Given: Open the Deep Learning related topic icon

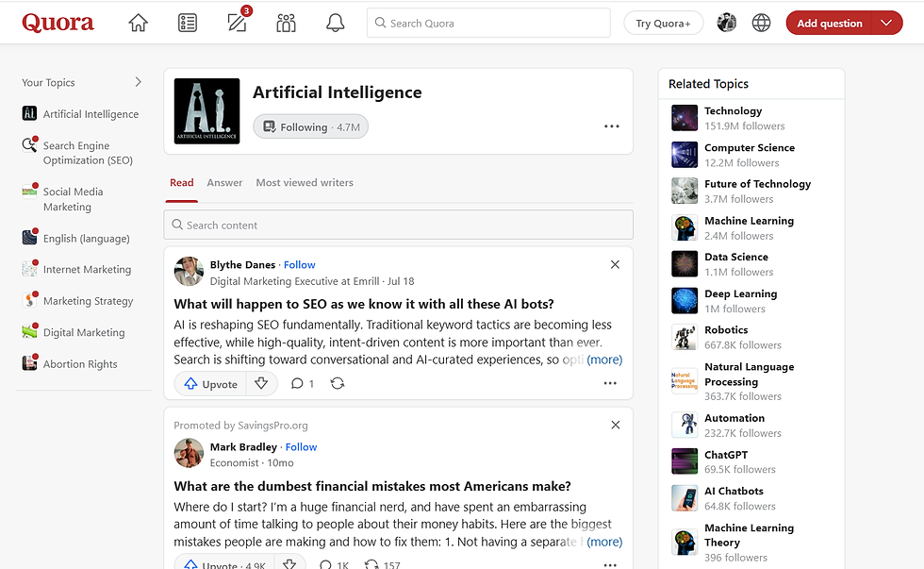Looking at the screenshot, I should click(x=685, y=301).
